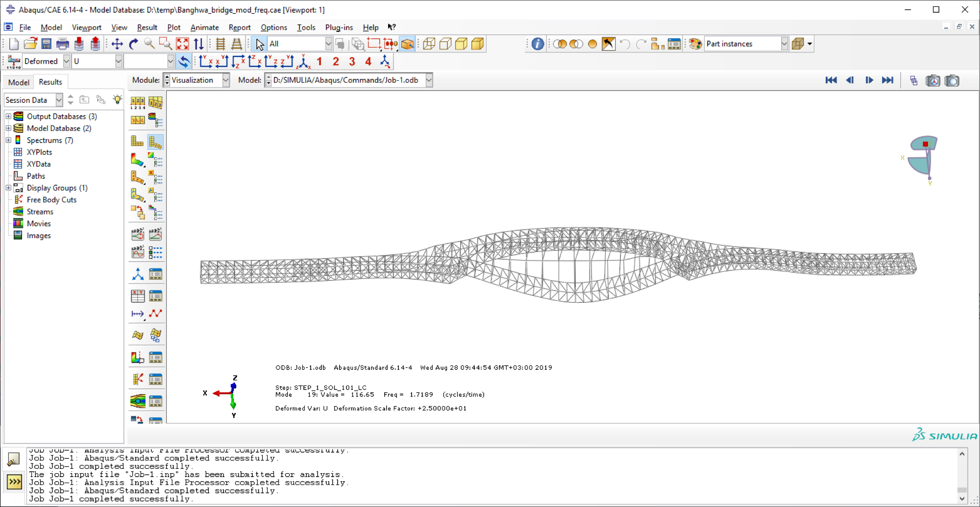Jump to first frame button
Screen dimensions: 980x507
[831, 80]
